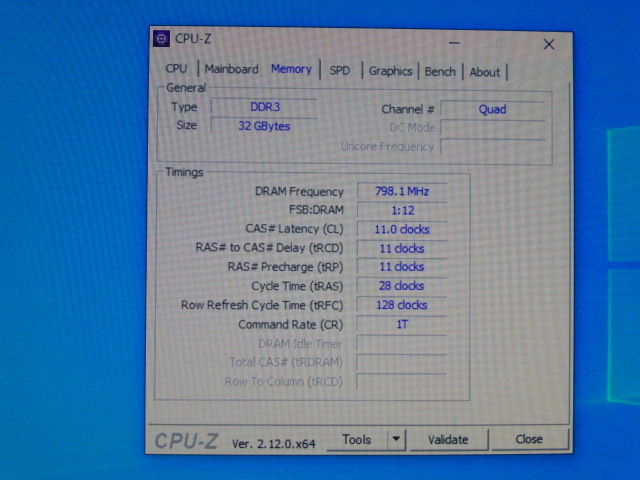The image size is (640, 480).
Task: Select the 28 clocks tRAS value
Action: pyautogui.click(x=402, y=286)
